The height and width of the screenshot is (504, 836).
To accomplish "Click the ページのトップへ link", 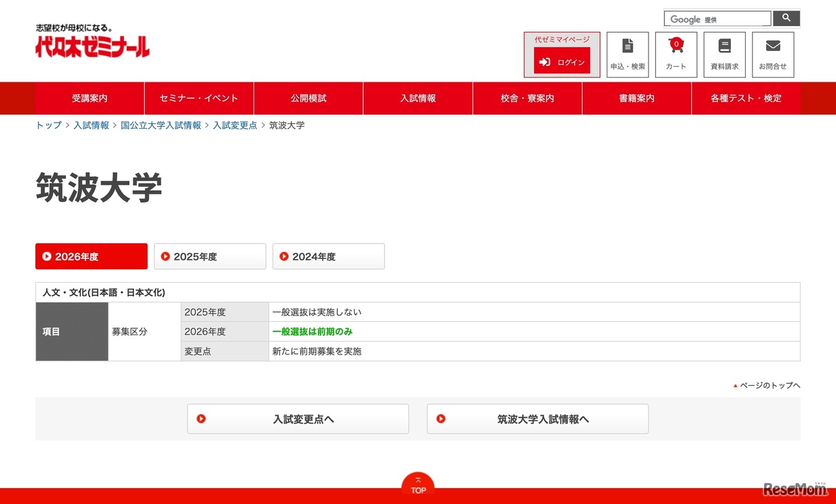I will tap(769, 386).
